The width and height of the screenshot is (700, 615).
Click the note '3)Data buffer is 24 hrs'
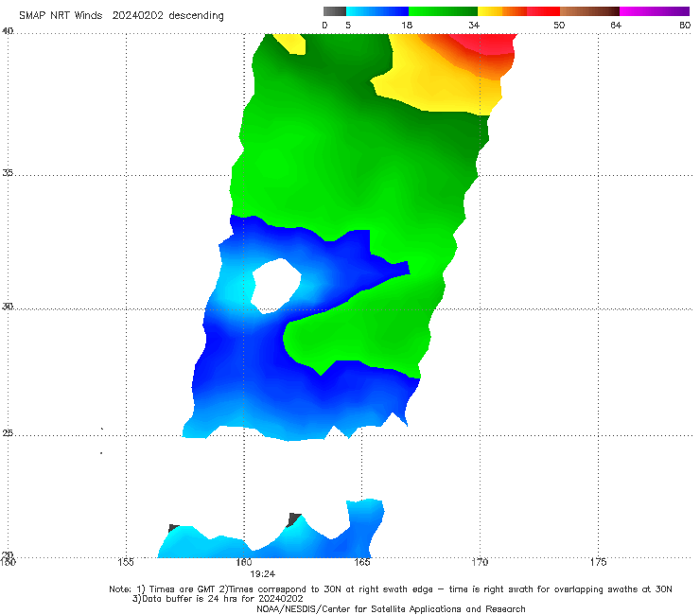[218, 599]
